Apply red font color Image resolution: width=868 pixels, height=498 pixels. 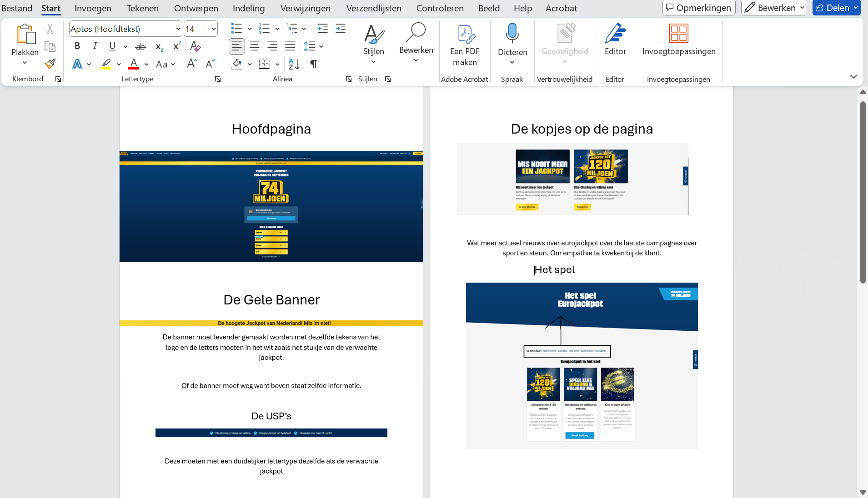point(134,64)
